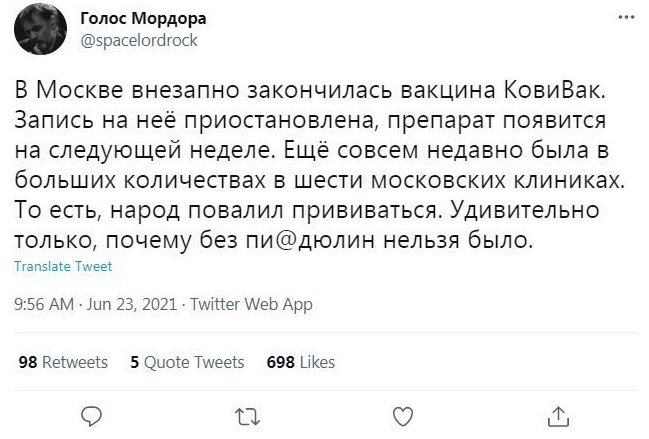View the 698 Likes list
Screen dimensions: 649x439
click(x=301, y=362)
